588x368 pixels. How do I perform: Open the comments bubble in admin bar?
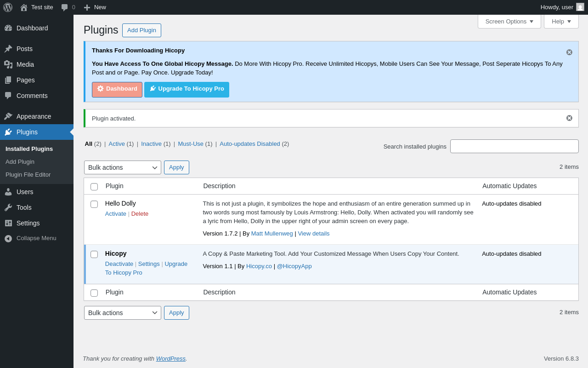(65, 7)
